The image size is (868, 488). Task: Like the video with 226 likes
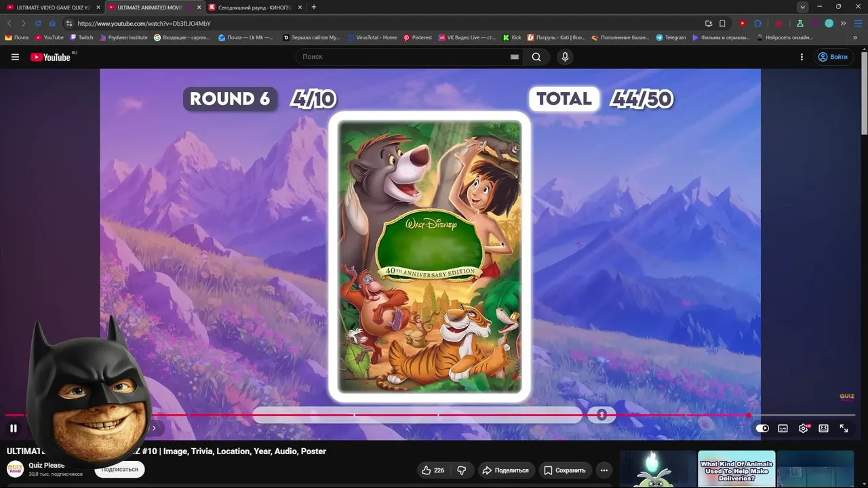(x=433, y=470)
